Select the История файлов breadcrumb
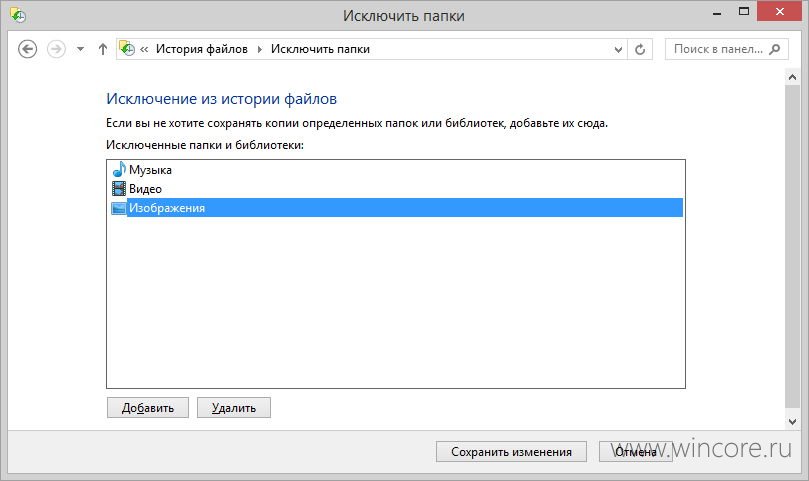The width and height of the screenshot is (809, 481). (202, 49)
